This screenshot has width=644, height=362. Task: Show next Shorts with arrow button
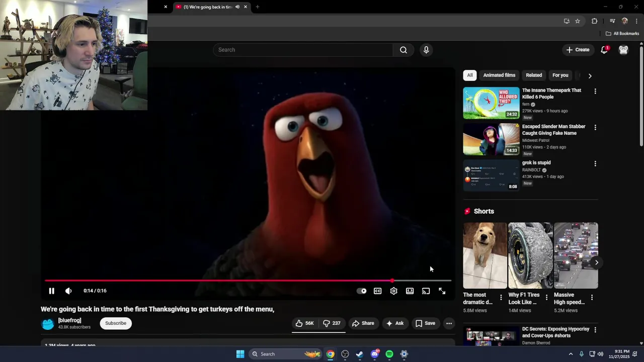click(597, 262)
